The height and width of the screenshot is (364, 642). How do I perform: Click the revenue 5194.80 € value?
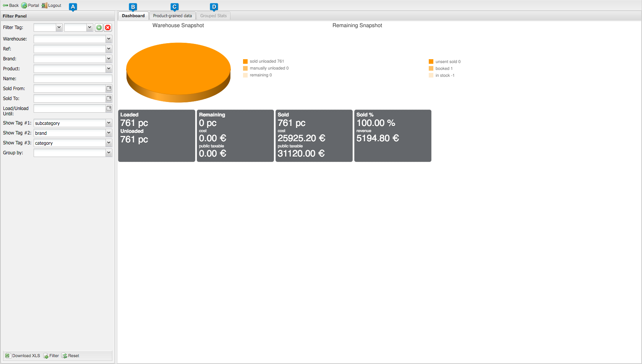[x=378, y=138]
